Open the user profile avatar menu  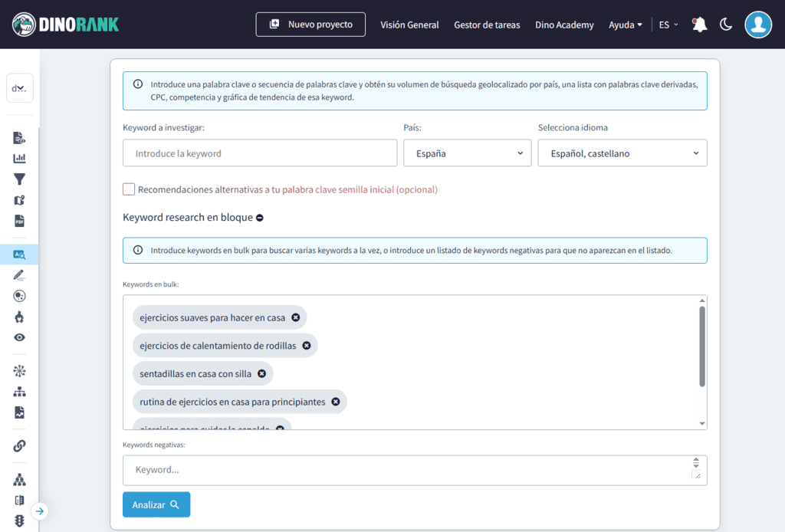click(758, 24)
